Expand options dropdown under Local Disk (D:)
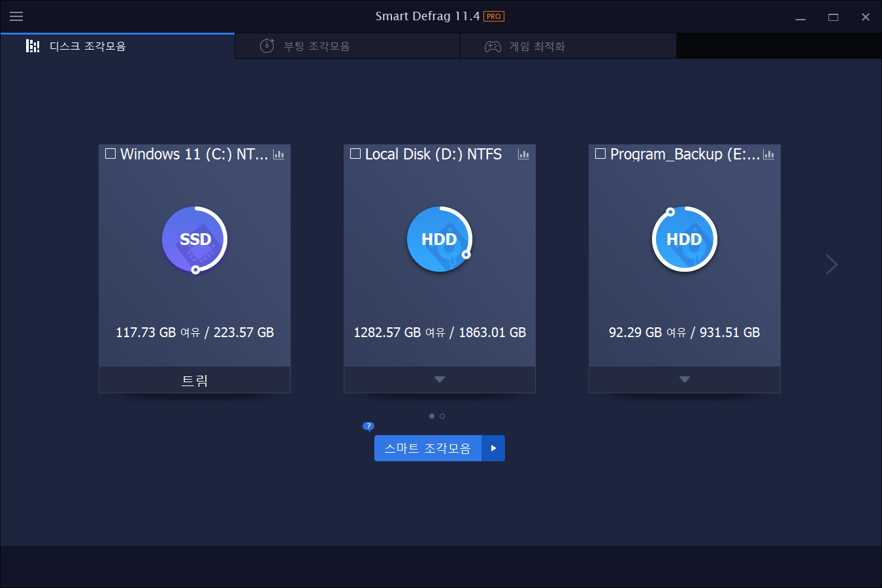Viewport: 882px width, 588px height. point(440,380)
